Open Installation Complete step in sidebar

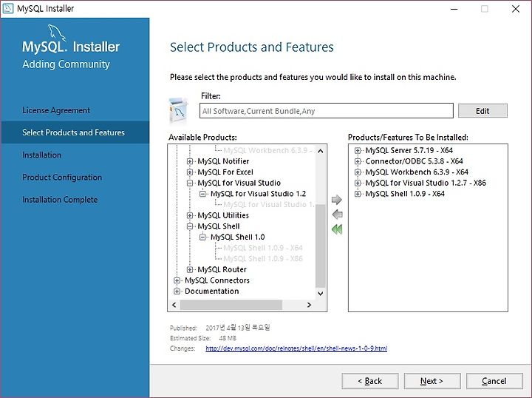tap(60, 200)
